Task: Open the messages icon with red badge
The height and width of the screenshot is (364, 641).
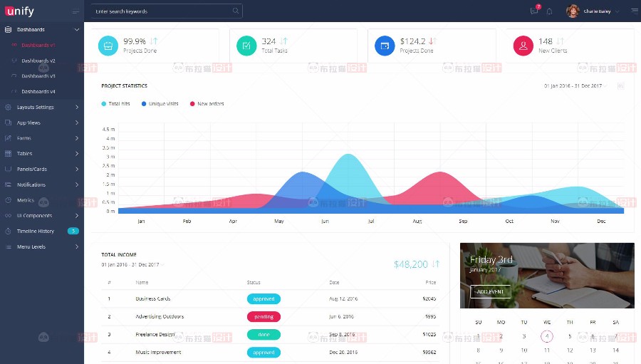Action: point(534,11)
